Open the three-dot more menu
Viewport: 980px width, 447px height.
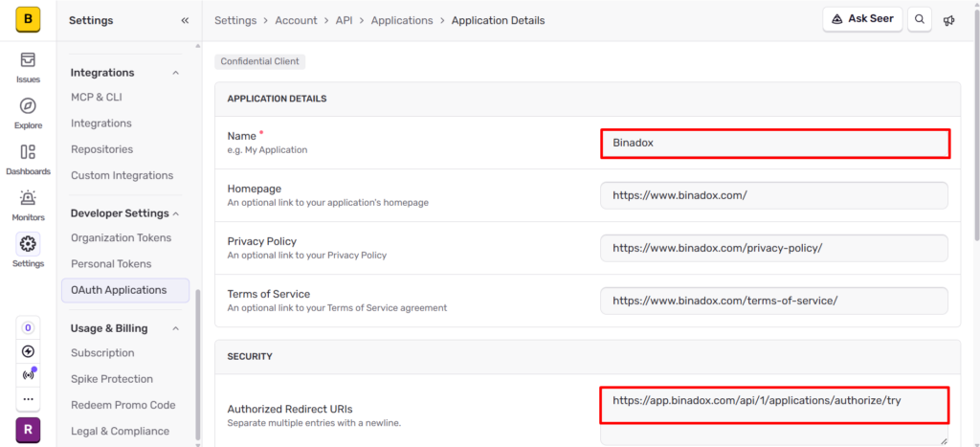[x=28, y=399]
